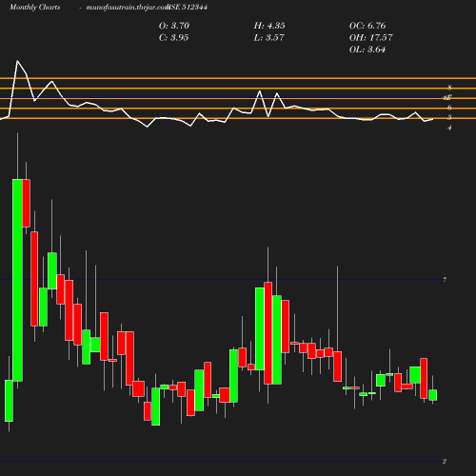The image size is (476, 476).
Task: Click axis label 6 on upper line chart
Action: tap(449, 108)
